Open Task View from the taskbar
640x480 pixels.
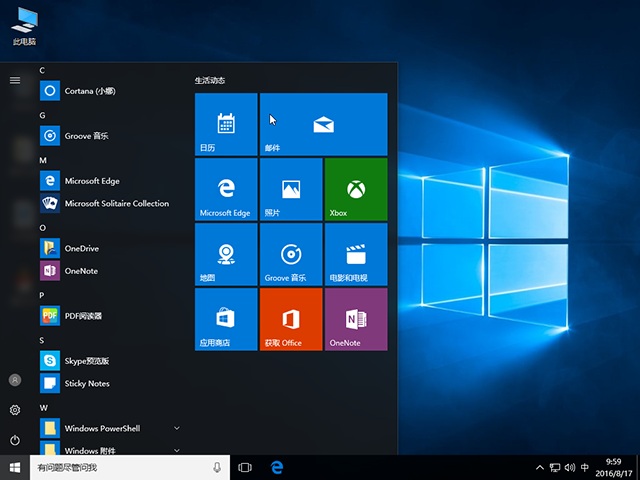245,467
